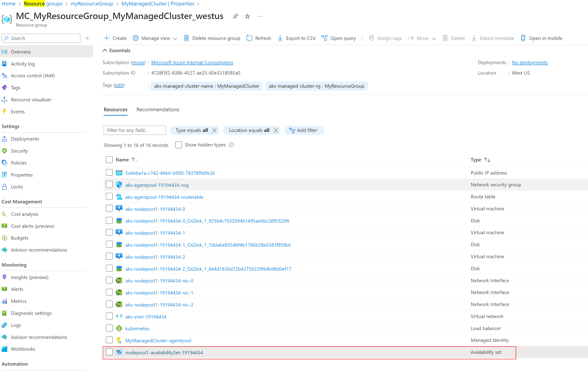Image resolution: width=588 pixels, height=372 pixels.
Task: Open the Activity log
Action: point(23,63)
